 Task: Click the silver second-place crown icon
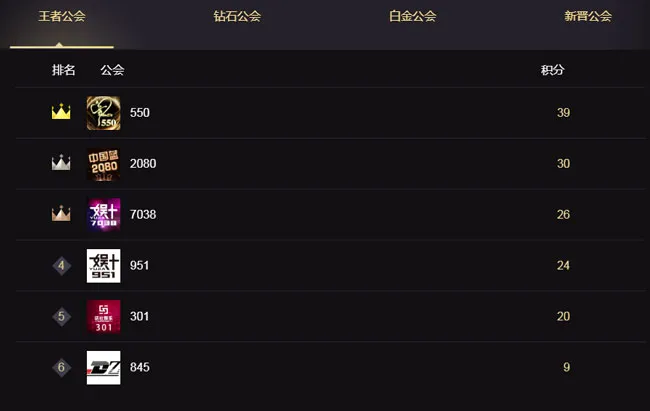click(x=61, y=162)
